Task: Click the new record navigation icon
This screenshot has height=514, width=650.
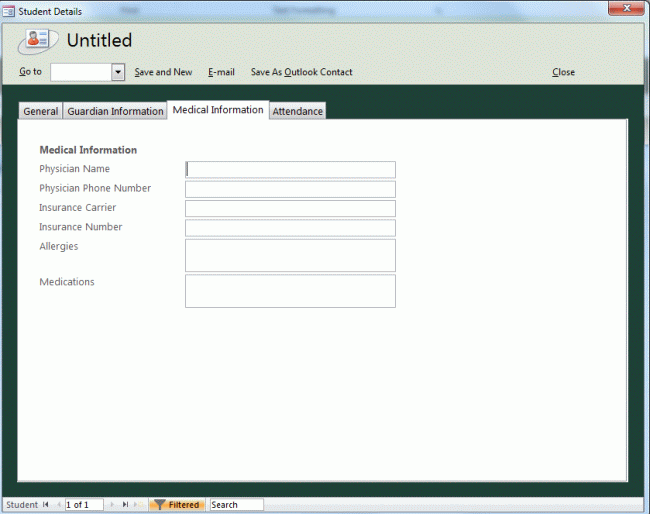Action: tap(138, 504)
